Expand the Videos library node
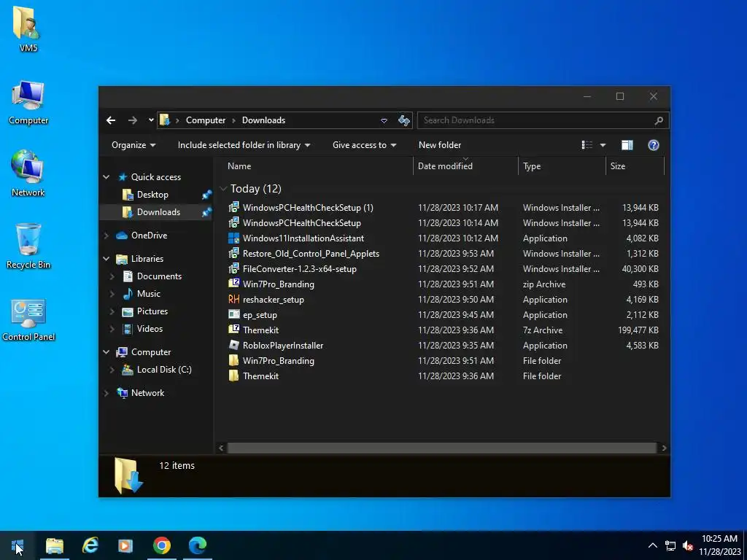Image resolution: width=747 pixels, height=560 pixels. tap(112, 329)
